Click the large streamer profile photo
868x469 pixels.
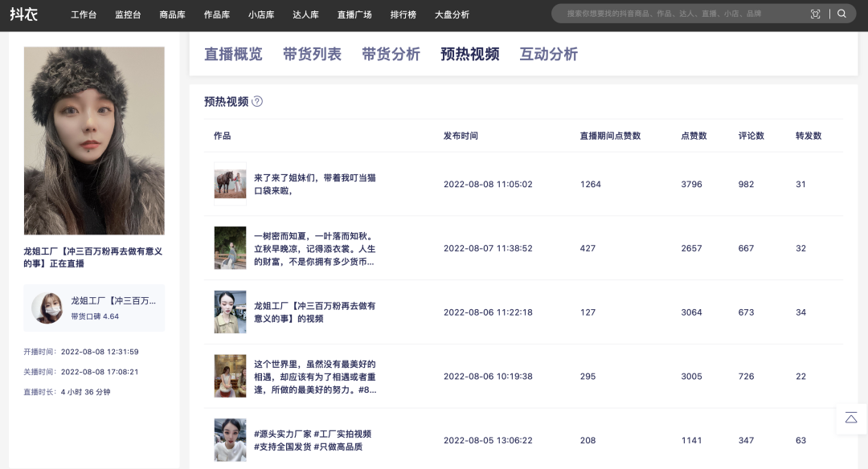(x=94, y=141)
